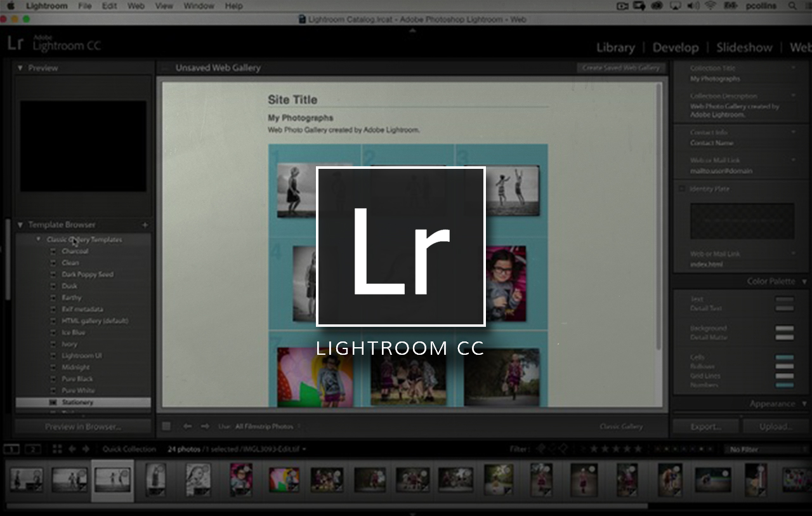812x516 pixels.
Task: Click the right arrow in the gallery toolbar
Action: click(x=205, y=427)
